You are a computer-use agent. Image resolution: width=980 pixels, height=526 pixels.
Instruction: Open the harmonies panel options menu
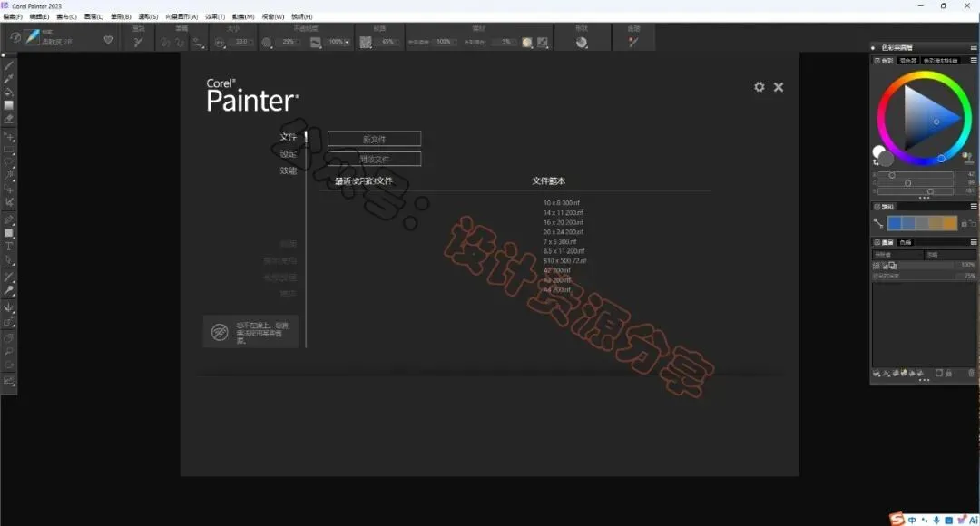[973, 206]
